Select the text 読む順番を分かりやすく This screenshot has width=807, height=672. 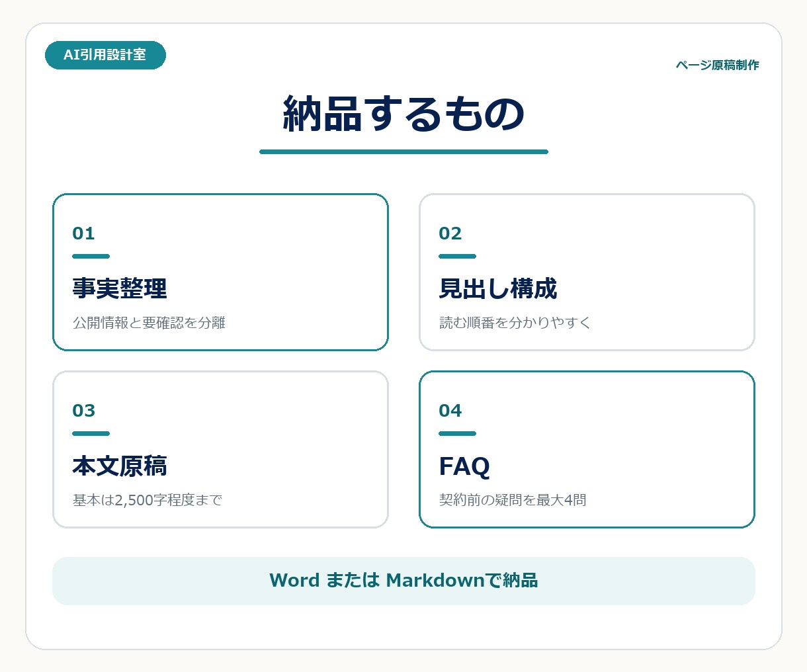tap(515, 323)
